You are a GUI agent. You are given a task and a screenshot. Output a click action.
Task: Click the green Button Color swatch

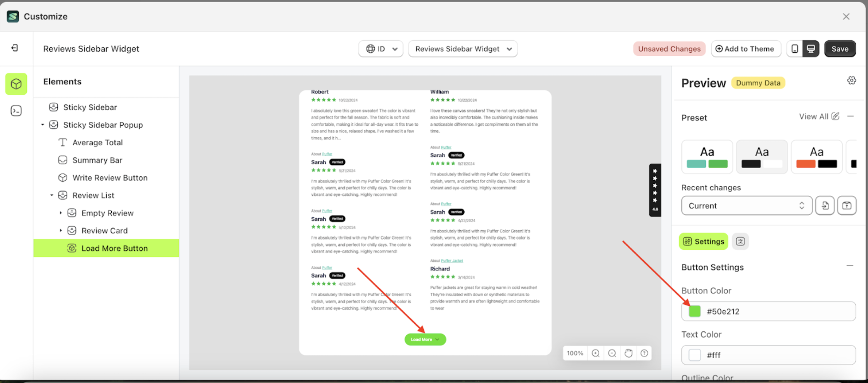tap(694, 311)
